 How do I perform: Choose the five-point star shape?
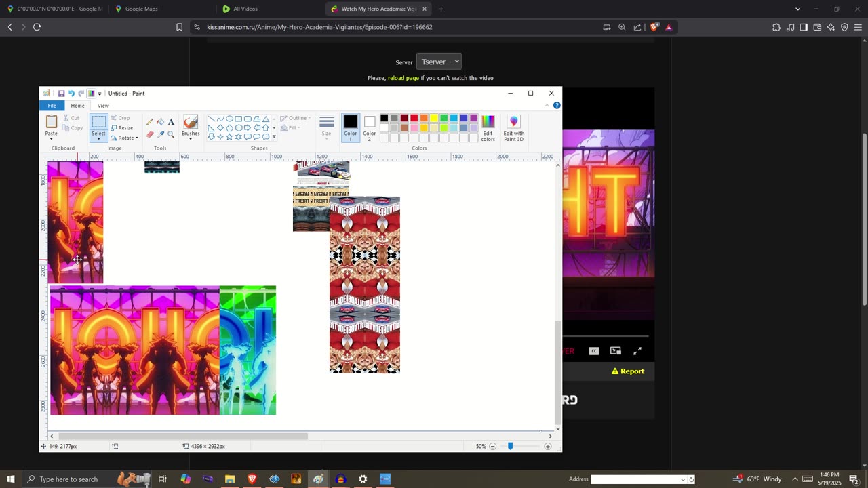pos(229,136)
